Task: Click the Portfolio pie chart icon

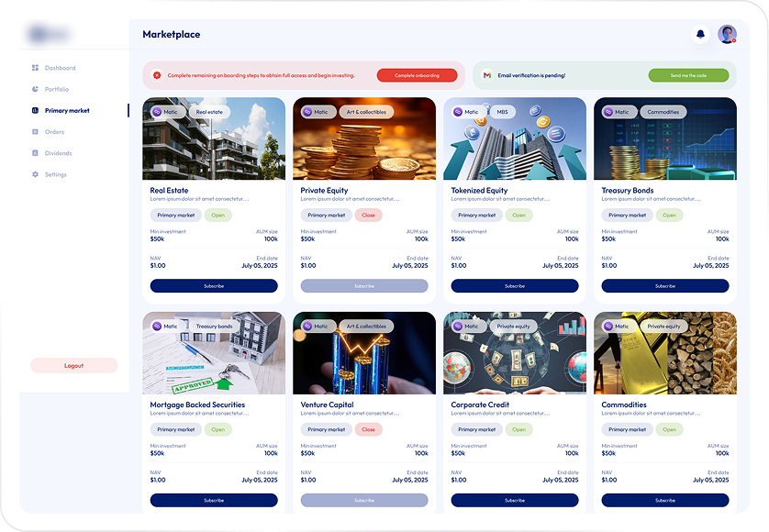Action: pyautogui.click(x=35, y=89)
